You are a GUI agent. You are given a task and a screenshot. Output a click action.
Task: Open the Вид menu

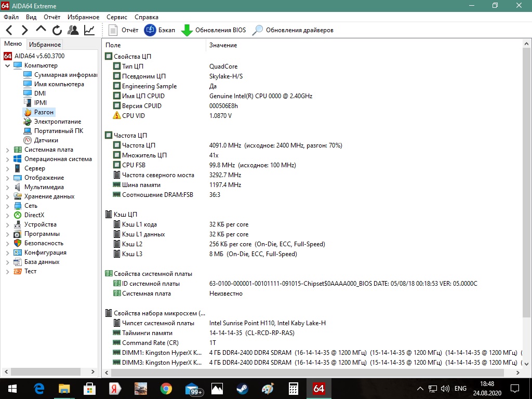(x=31, y=17)
